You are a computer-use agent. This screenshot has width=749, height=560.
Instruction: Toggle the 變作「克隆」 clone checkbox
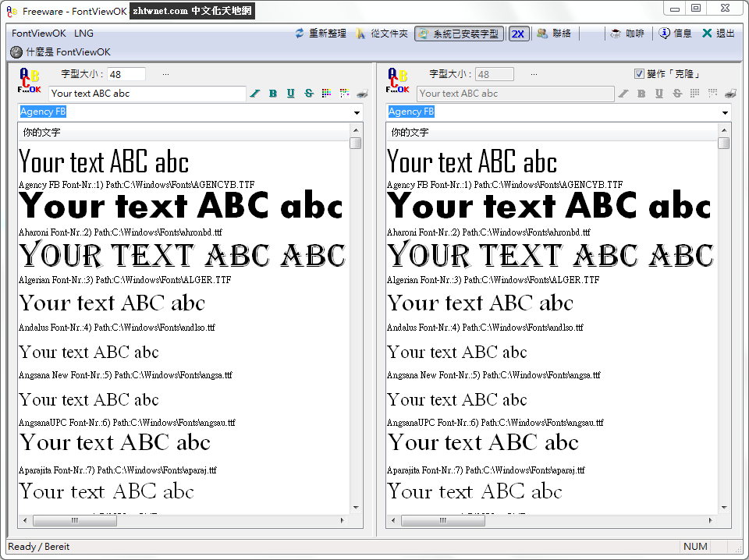(639, 73)
